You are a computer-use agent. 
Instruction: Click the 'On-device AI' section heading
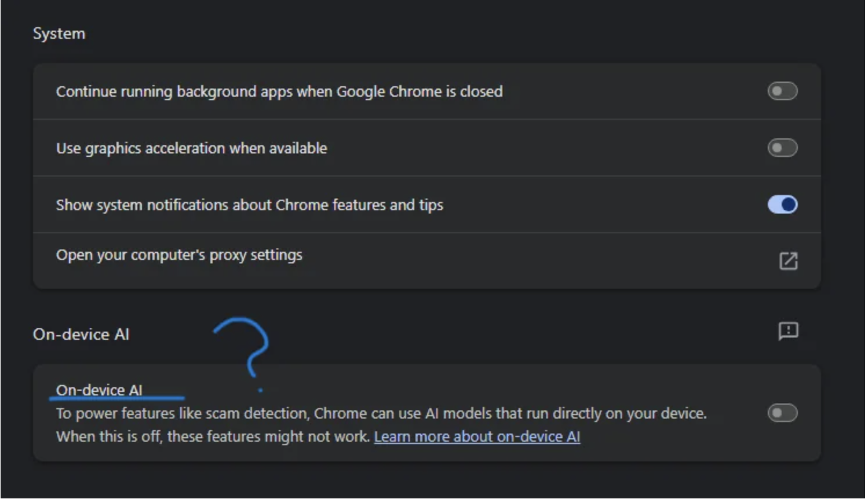click(x=81, y=334)
